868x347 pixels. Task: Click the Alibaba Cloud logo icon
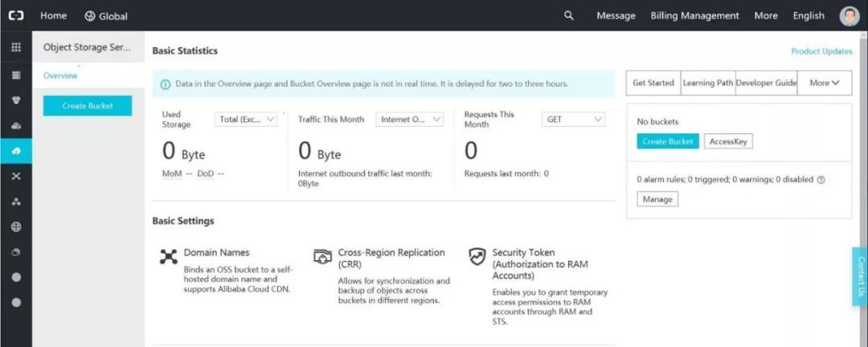pyautogui.click(x=16, y=15)
